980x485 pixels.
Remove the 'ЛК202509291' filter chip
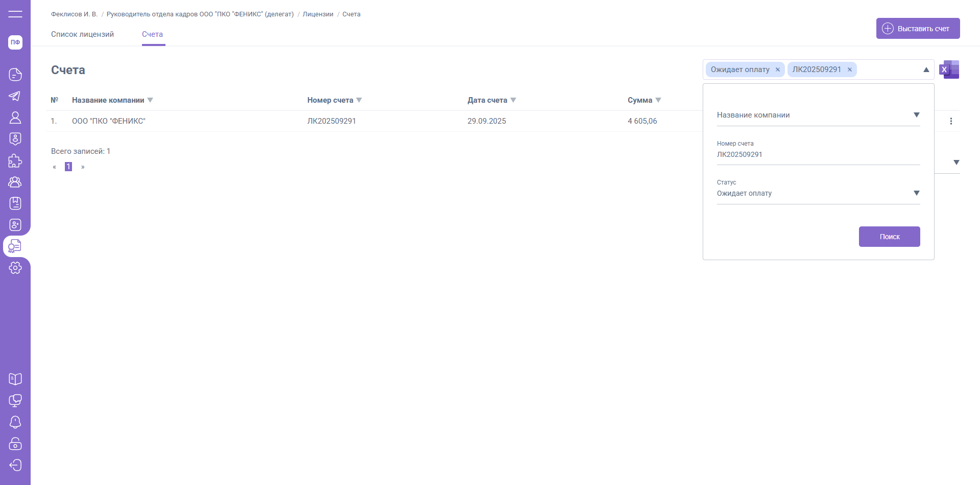[x=850, y=70]
